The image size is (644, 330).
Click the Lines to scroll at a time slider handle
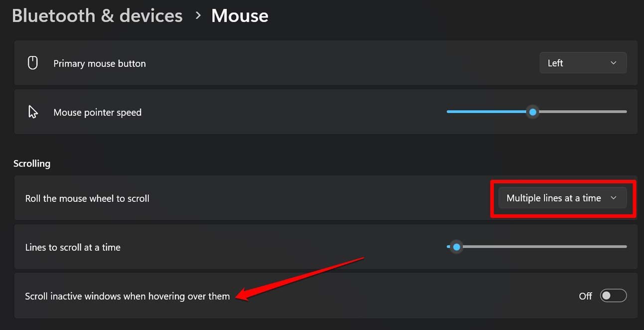(x=457, y=246)
